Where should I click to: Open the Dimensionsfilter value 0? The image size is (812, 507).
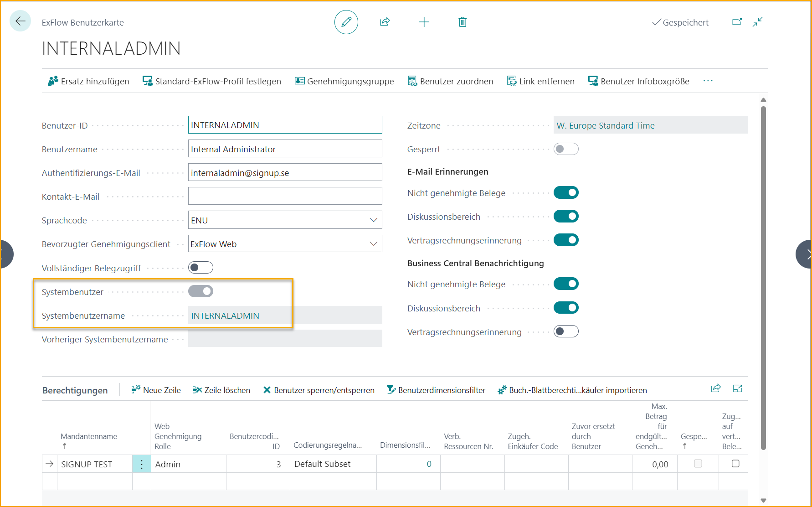(x=429, y=464)
